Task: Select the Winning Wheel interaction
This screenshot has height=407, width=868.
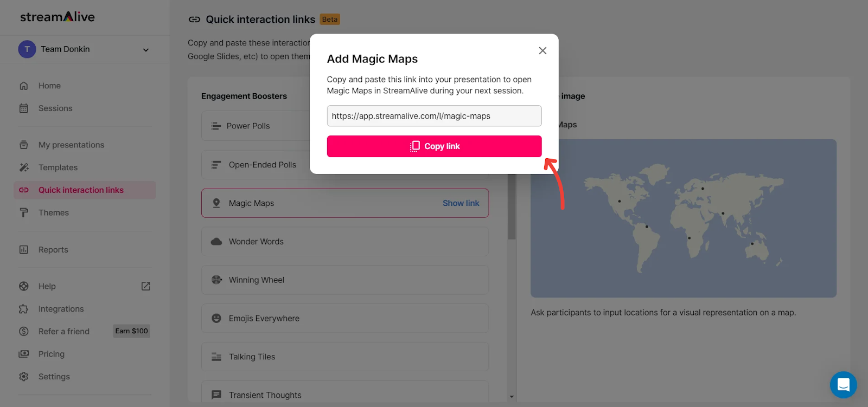Action: [345, 280]
